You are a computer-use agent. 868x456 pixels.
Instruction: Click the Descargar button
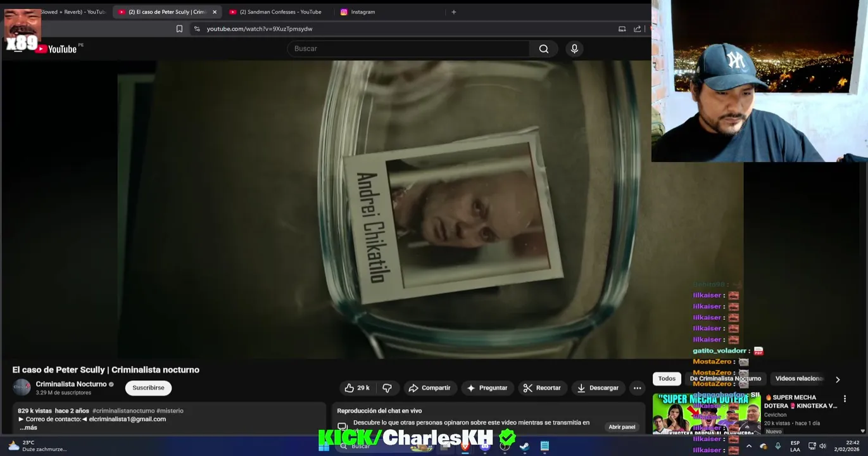tap(598, 388)
